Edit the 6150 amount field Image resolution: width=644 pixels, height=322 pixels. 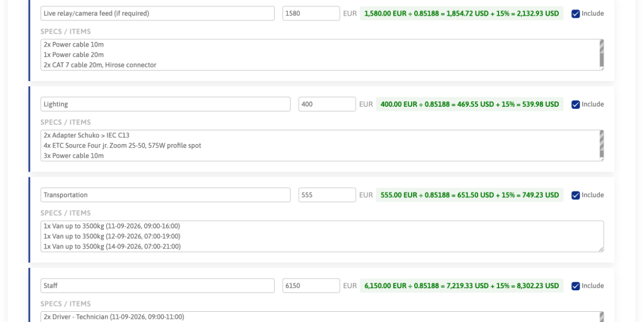(311, 286)
